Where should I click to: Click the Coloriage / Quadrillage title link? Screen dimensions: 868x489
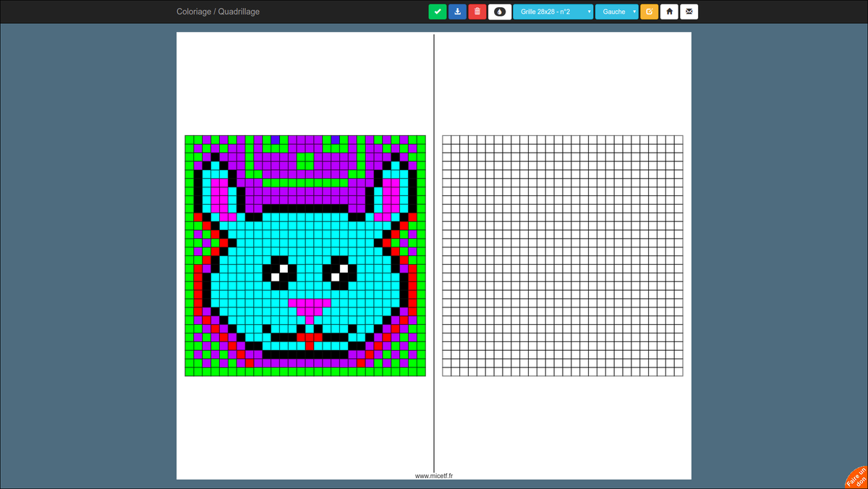[x=218, y=12]
